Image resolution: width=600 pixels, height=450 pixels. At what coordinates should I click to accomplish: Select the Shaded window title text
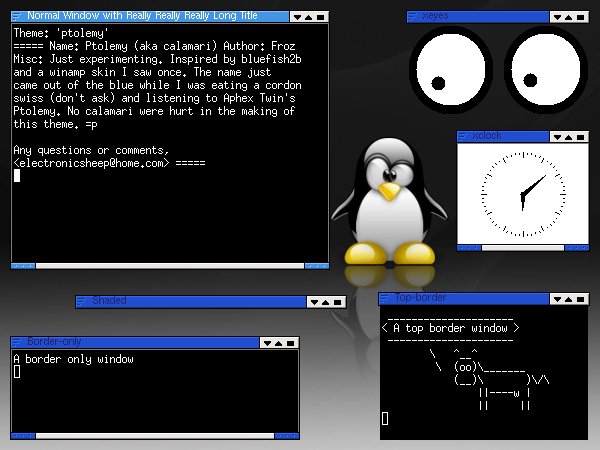109,300
